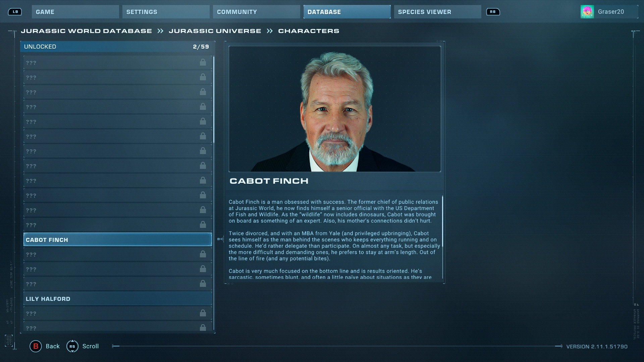Click the Graser20 profile avatar
This screenshot has width=644, height=362.
coord(587,12)
